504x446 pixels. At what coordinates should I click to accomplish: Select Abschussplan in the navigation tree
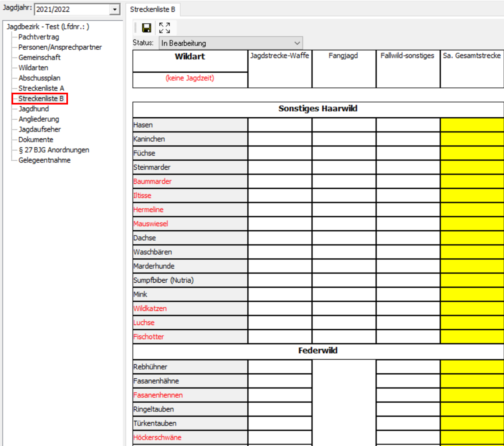pyautogui.click(x=39, y=78)
